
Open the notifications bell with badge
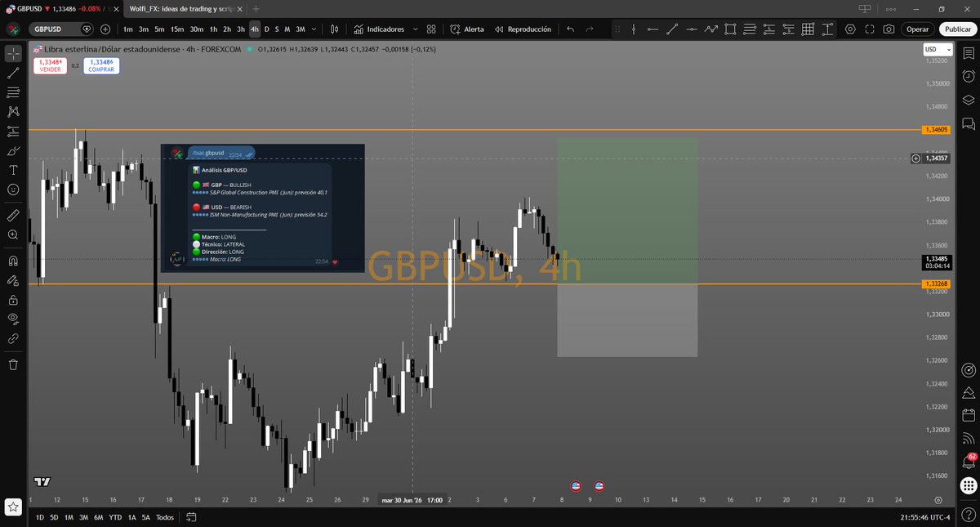969,462
